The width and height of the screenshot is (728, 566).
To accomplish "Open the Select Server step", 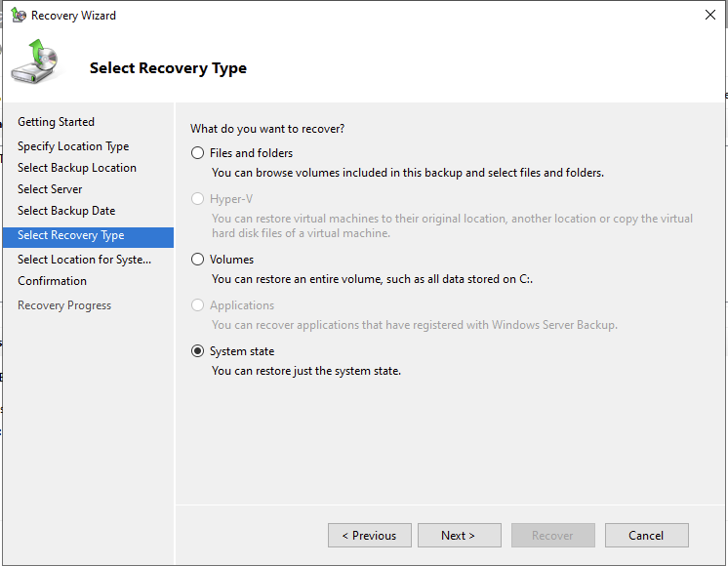I will (50, 189).
